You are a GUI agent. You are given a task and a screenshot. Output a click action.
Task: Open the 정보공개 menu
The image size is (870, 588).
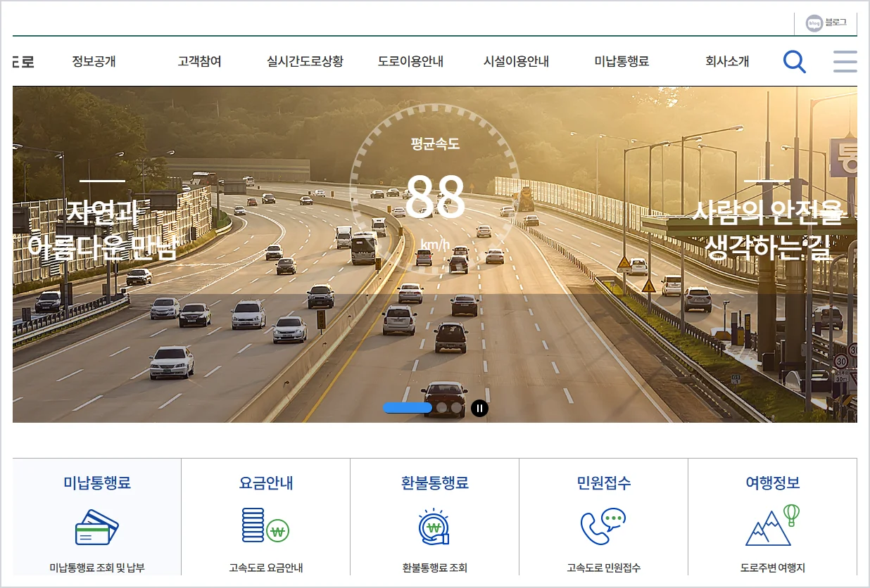[94, 61]
